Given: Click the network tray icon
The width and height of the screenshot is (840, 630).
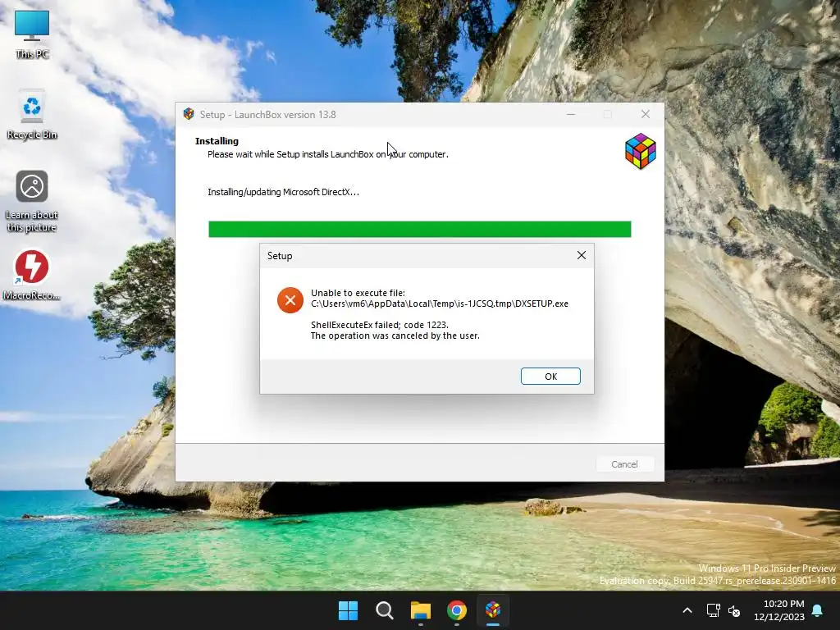Looking at the screenshot, I should 713,610.
